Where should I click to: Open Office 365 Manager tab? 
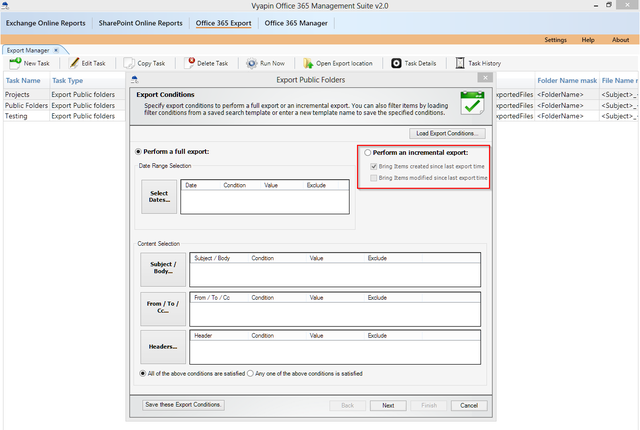coord(296,23)
